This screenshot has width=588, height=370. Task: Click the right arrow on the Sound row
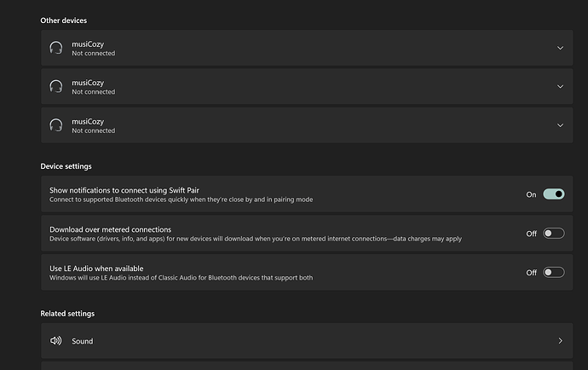tap(560, 341)
